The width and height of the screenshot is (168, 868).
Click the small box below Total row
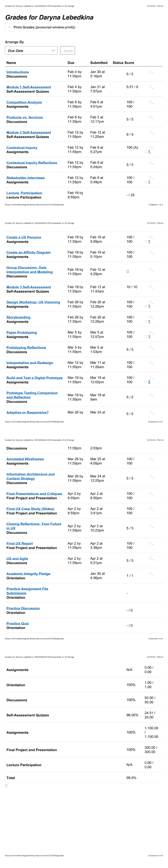6,785
